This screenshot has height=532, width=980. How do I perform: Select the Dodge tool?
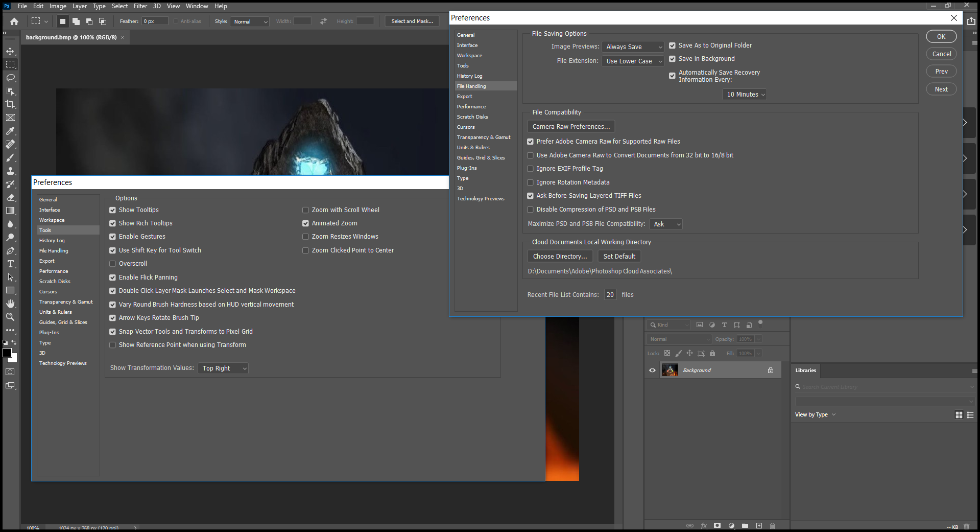pos(10,237)
